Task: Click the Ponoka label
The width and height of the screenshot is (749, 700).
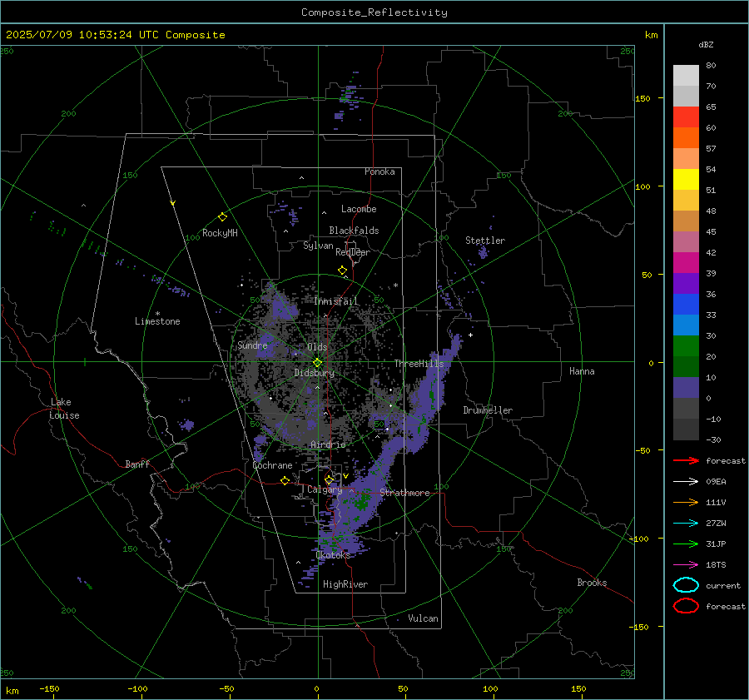Action: coord(379,171)
